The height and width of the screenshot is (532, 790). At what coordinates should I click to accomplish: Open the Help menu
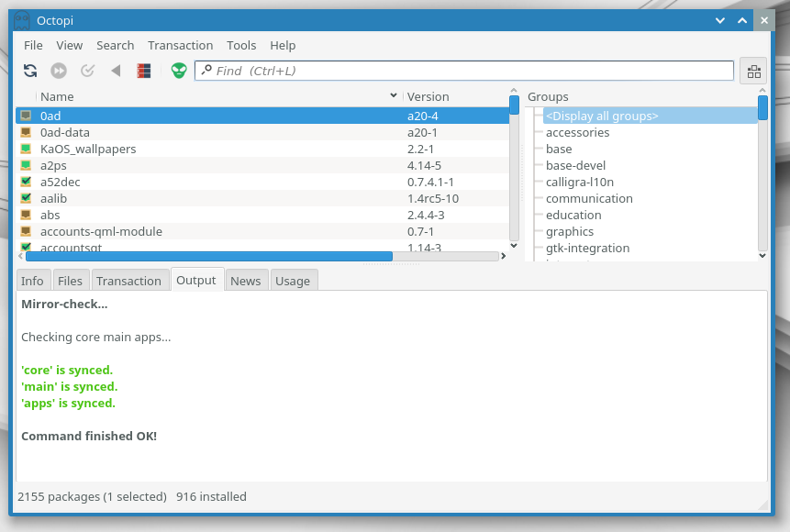(x=283, y=45)
